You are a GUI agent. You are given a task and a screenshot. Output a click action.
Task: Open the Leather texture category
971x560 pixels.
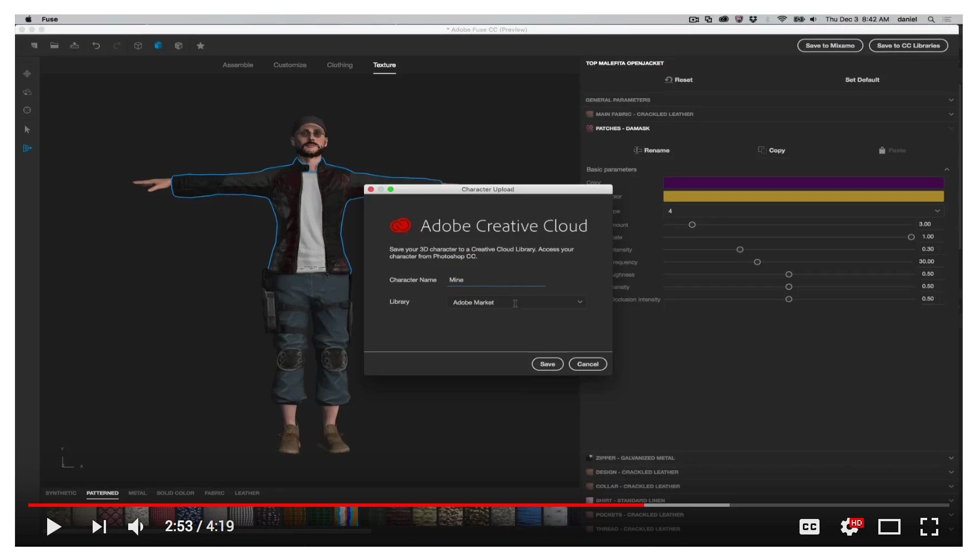[247, 493]
